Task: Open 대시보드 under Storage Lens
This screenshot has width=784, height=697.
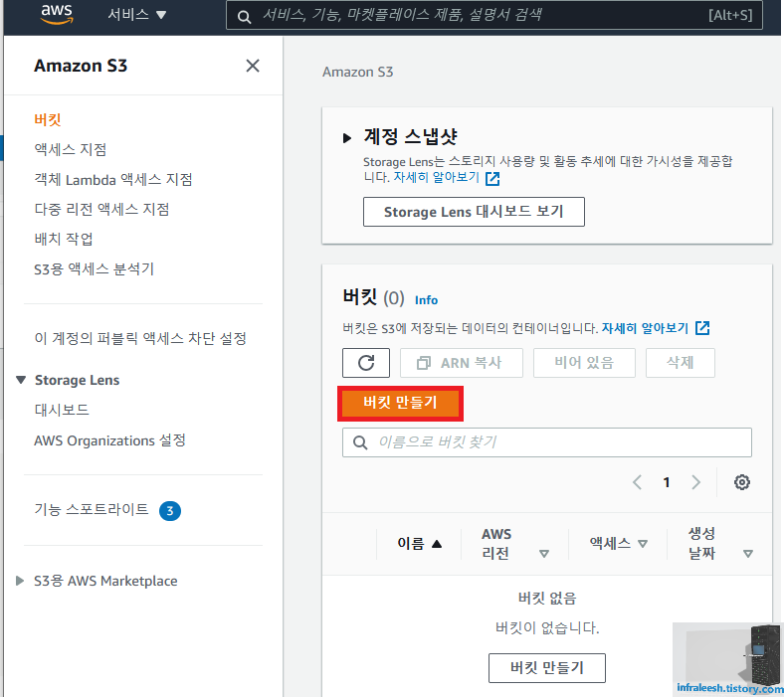Action: tap(62, 410)
